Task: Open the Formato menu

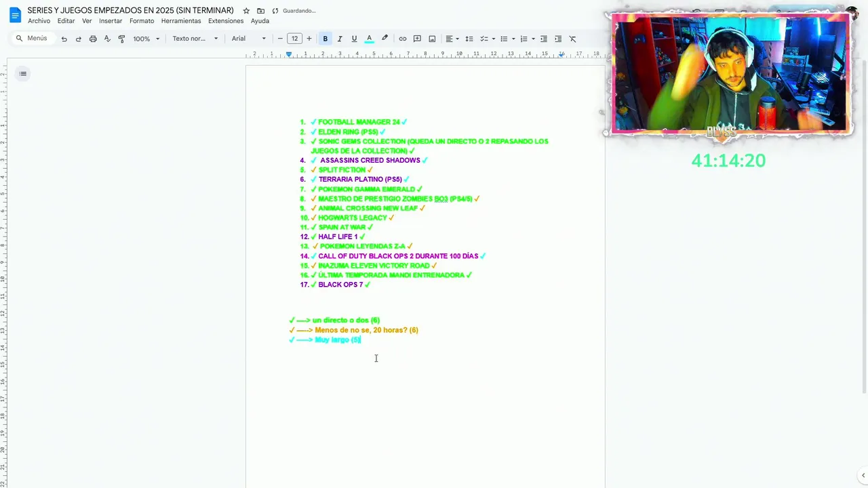Action: (x=142, y=21)
